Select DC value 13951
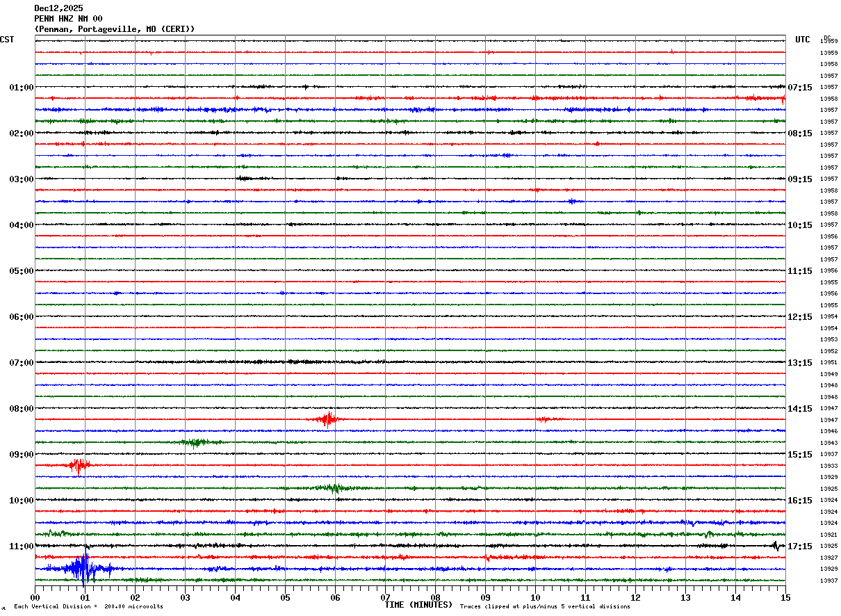This screenshot has height=616, width=841. [x=828, y=363]
